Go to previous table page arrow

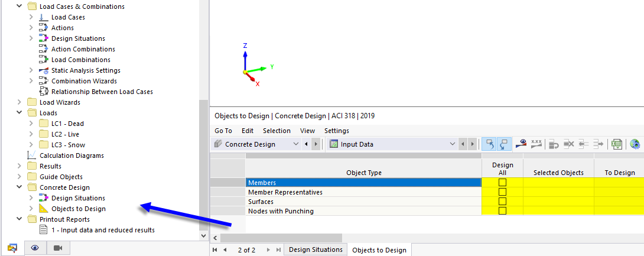[225, 250]
